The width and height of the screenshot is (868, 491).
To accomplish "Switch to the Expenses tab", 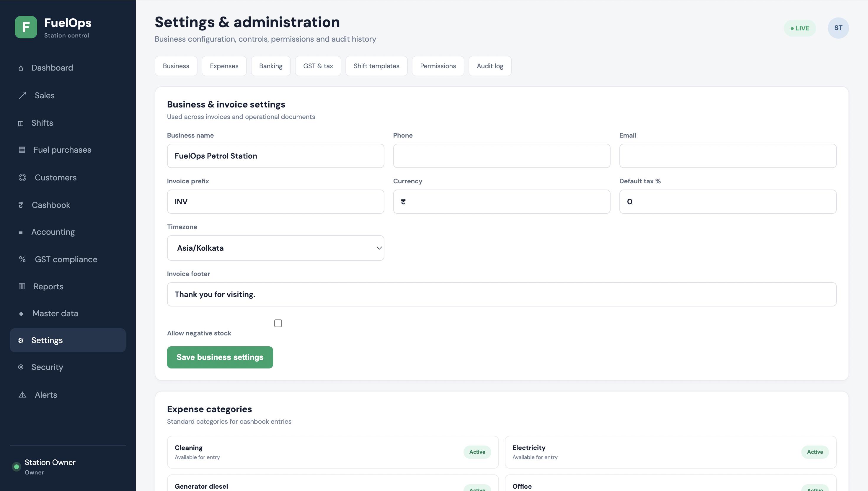I will (224, 66).
